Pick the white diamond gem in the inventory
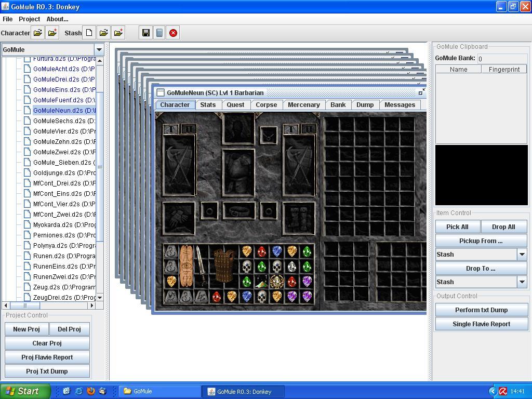532x399 pixels. 292,267
